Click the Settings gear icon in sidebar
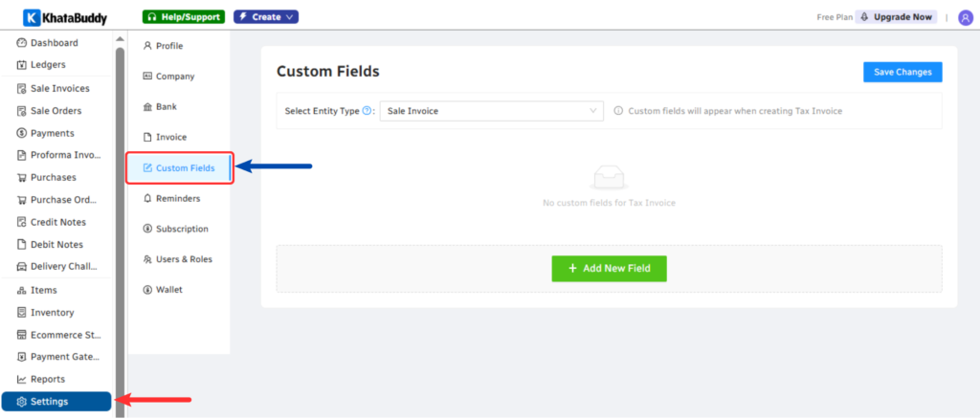The width and height of the screenshot is (980, 419). pos(22,402)
